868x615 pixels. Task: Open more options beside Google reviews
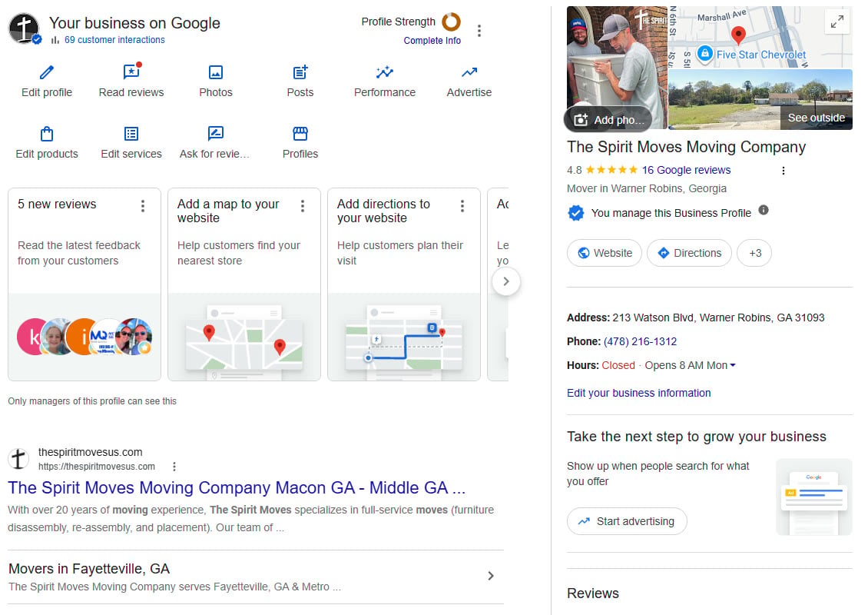784,171
